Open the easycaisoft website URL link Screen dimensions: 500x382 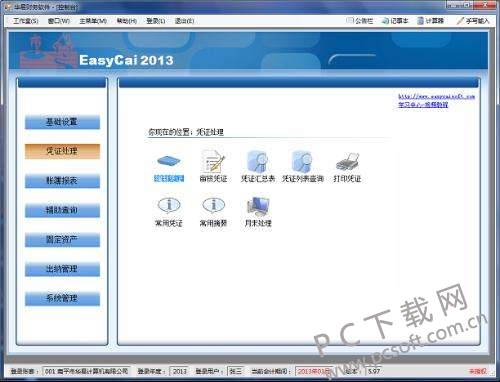tap(436, 96)
